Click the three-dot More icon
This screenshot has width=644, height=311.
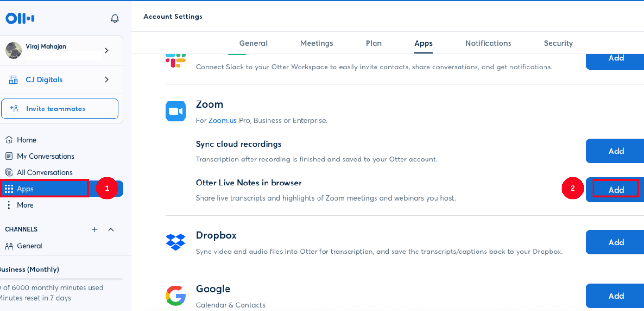[x=8, y=205]
